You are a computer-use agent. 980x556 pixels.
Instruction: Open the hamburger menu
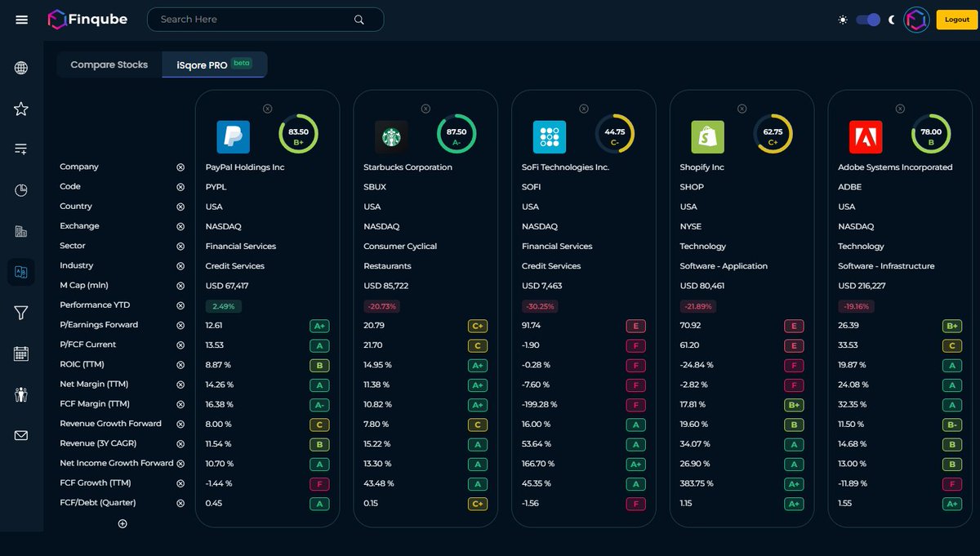tap(22, 20)
